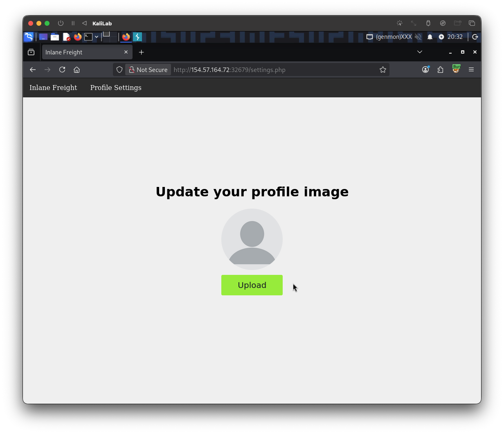Open the text editor panel launcher

pyautogui.click(x=66, y=37)
